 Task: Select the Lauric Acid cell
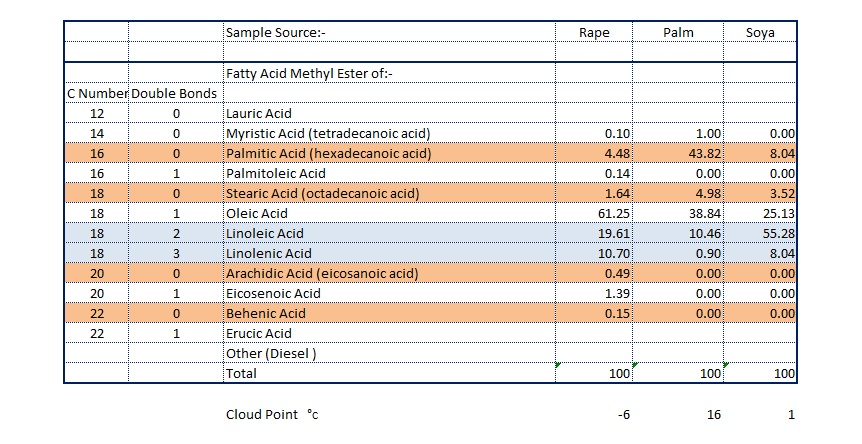point(259,113)
